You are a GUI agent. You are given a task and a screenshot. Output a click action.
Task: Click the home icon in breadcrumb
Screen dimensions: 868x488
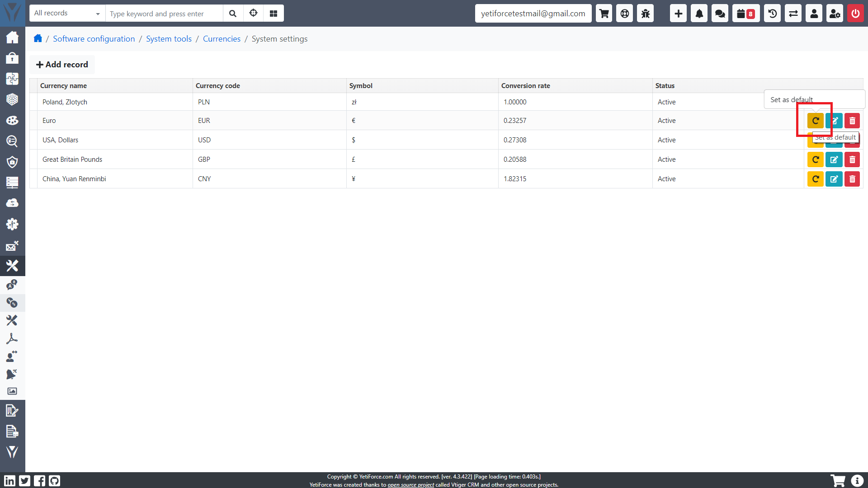[x=38, y=38]
